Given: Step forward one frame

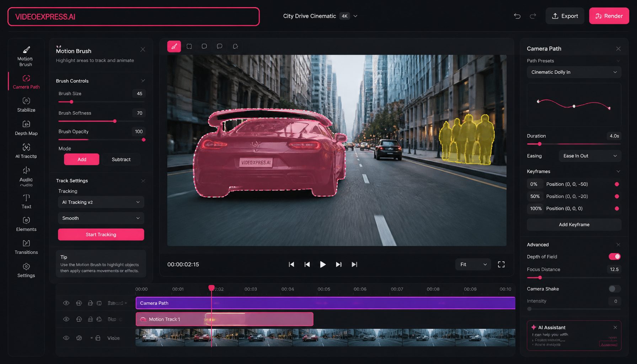Looking at the screenshot, I should (338, 264).
